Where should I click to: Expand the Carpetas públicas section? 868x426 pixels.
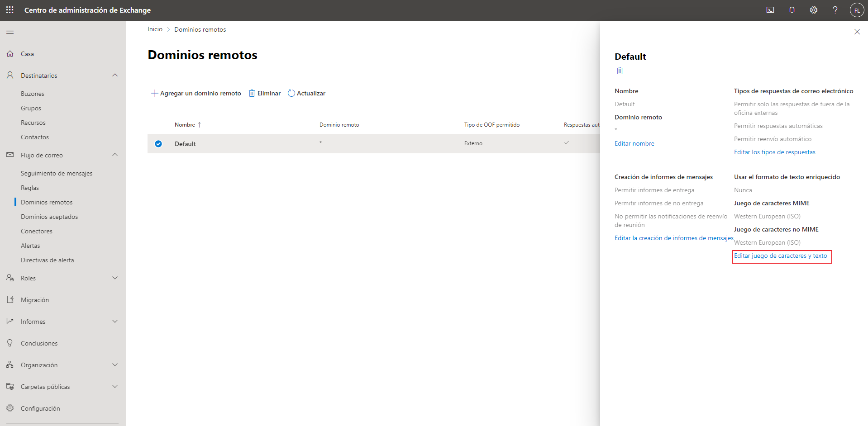(115, 386)
